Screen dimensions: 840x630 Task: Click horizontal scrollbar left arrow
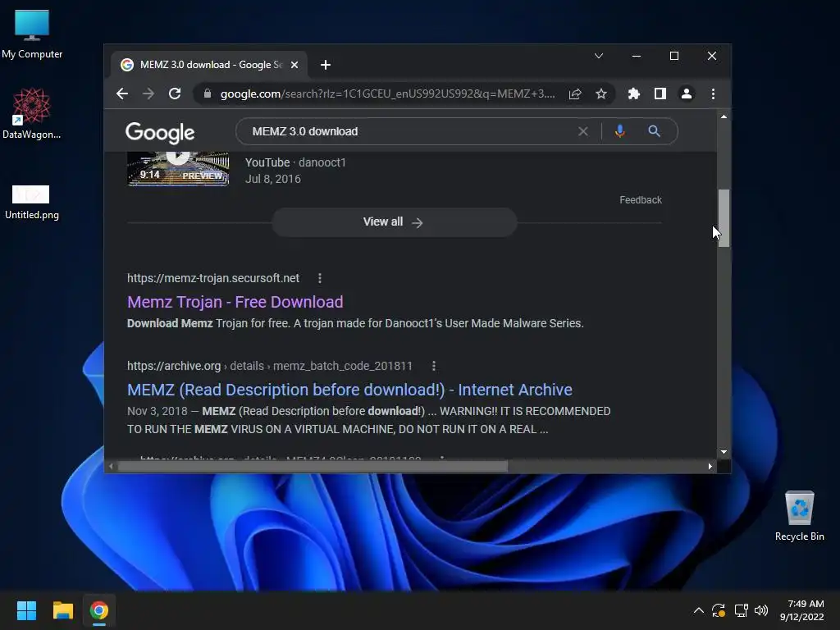[111, 467]
